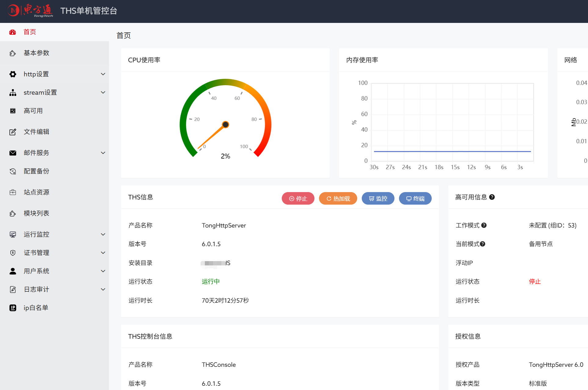The height and width of the screenshot is (390, 588).
Task: Click the puzzle icon beside 模块列表
Action: pyautogui.click(x=13, y=213)
